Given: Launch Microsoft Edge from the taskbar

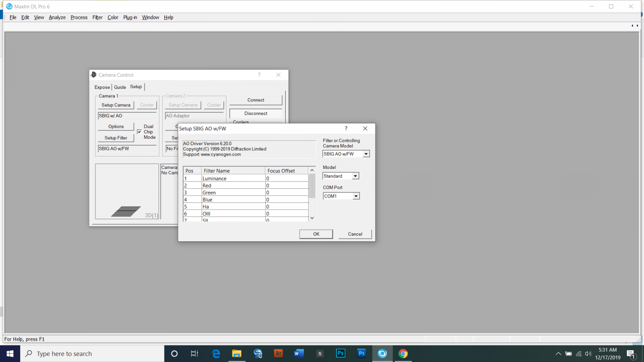Looking at the screenshot, I should (216, 354).
